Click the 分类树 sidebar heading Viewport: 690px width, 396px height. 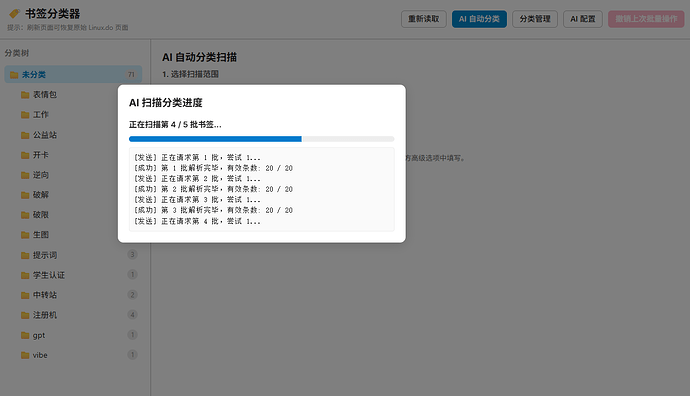[17, 53]
